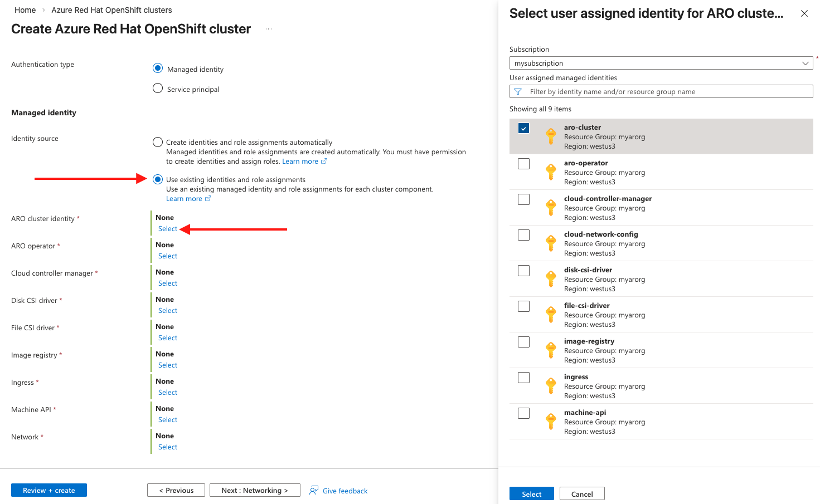Click the Give feedback icon

(314, 490)
